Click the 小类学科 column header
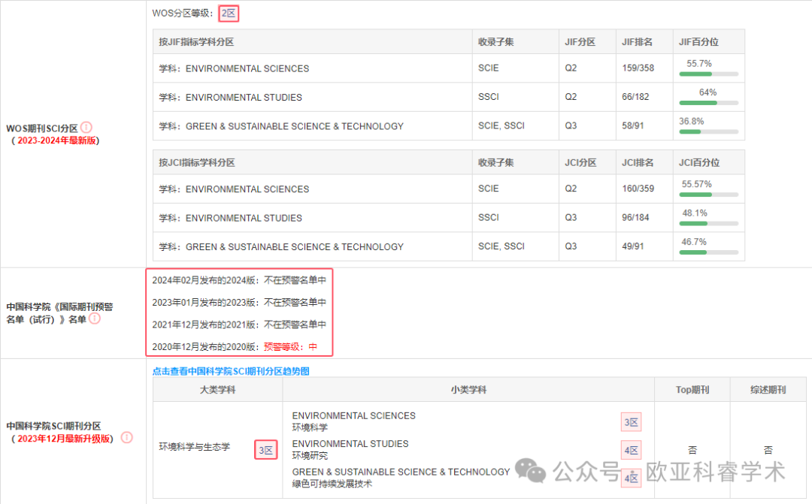The height and width of the screenshot is (504, 812). click(x=468, y=390)
